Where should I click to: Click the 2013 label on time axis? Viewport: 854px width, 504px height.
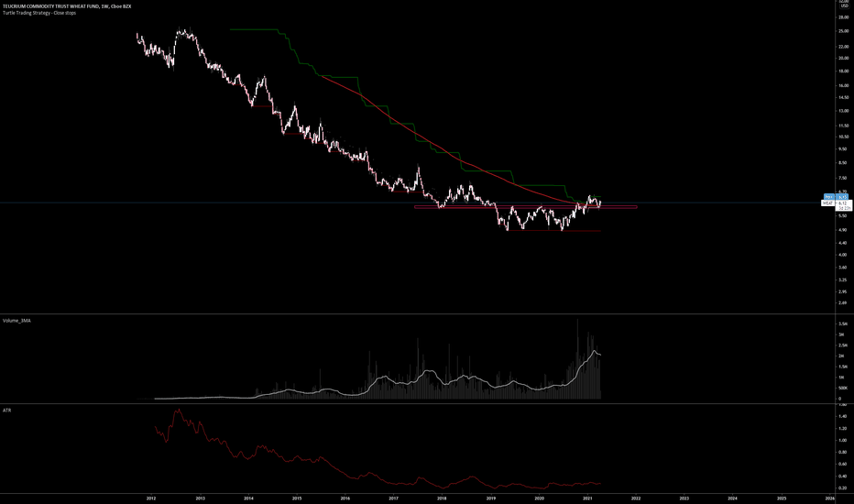click(200, 498)
